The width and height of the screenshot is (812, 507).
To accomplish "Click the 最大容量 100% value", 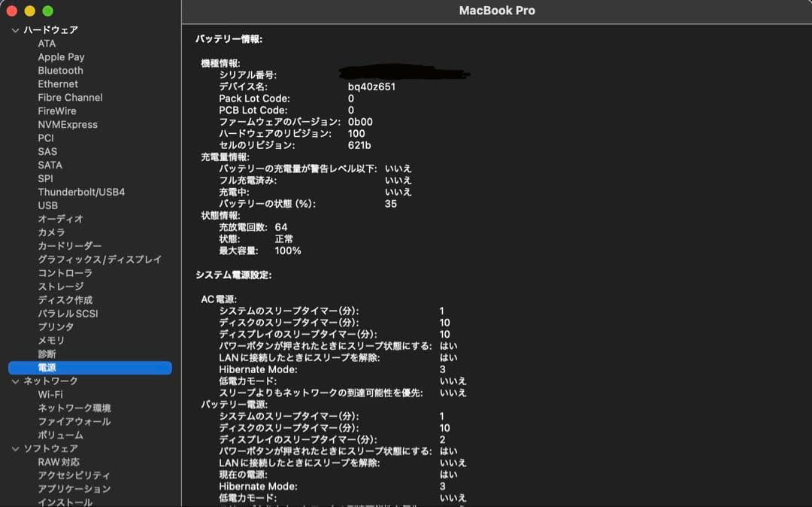I will tap(287, 251).
